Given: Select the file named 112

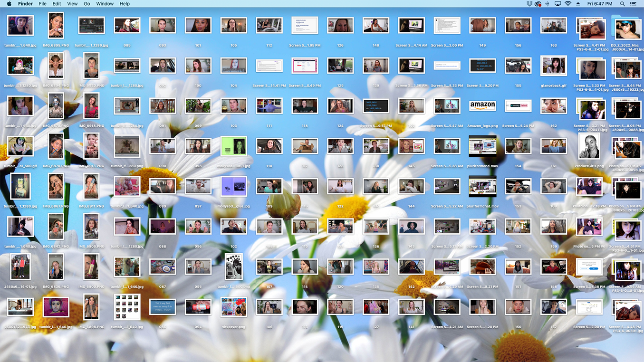Looking at the screenshot, I should [x=269, y=25].
